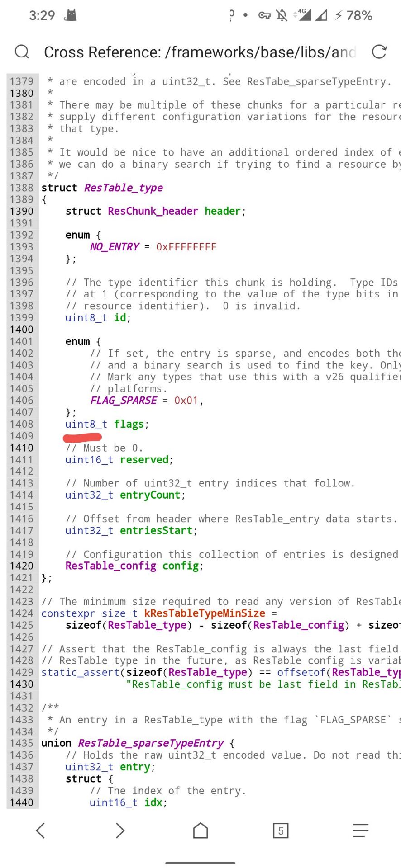This screenshot has width=401, height=868.
Task: Jump to line number 1400
Action: click(x=22, y=330)
